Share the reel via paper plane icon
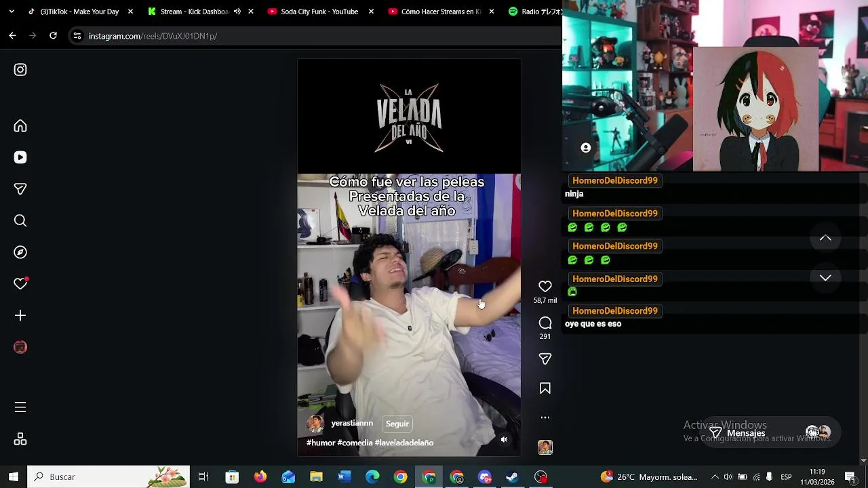Viewport: 868px width, 488px height. [545, 359]
